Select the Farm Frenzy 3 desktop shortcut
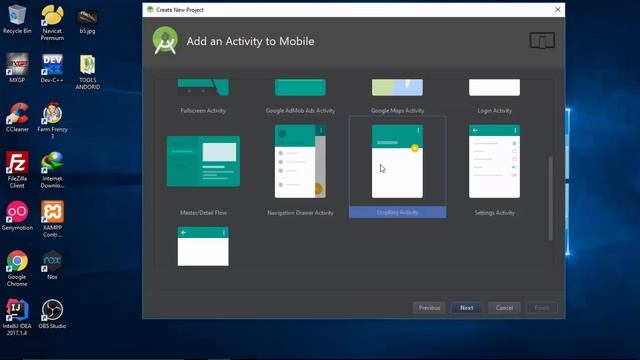This screenshot has height=360, width=640. pyautogui.click(x=52, y=120)
